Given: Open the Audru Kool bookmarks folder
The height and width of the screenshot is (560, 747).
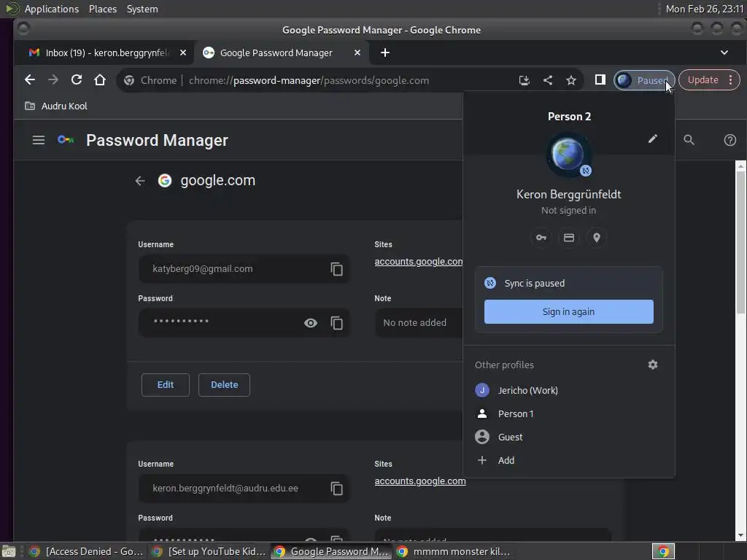Looking at the screenshot, I should click(56, 106).
